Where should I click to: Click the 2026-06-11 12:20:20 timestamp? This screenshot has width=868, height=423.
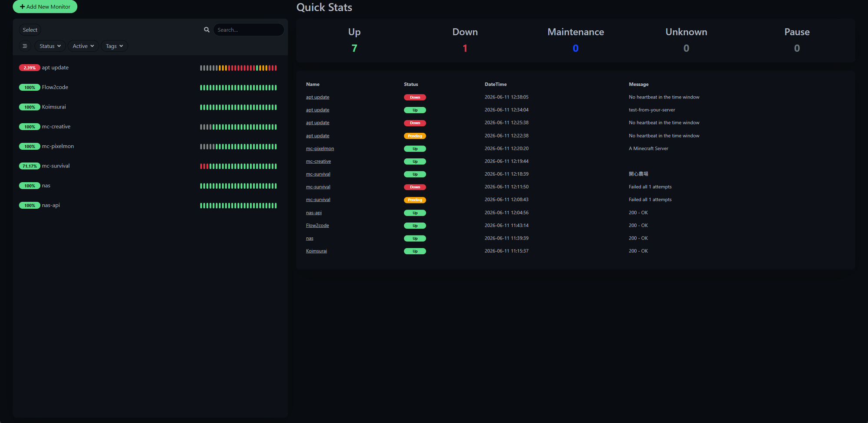pos(506,148)
